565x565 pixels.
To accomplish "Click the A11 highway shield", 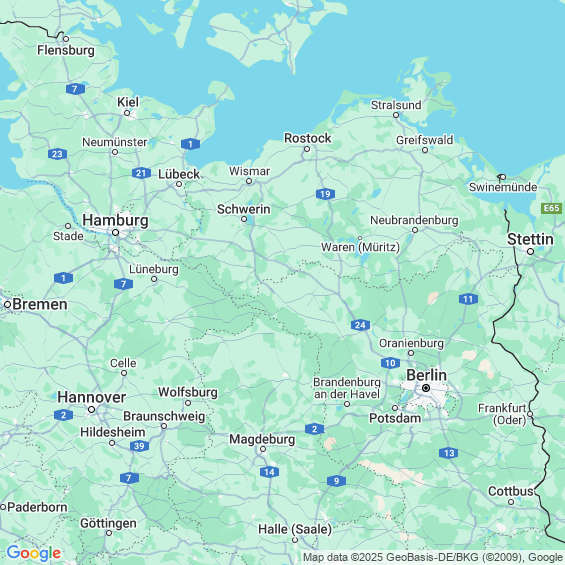I will coord(468,299).
